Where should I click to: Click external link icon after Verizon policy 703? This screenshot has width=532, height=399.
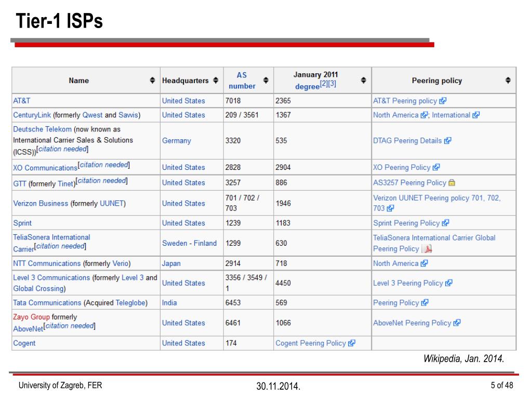390,208
